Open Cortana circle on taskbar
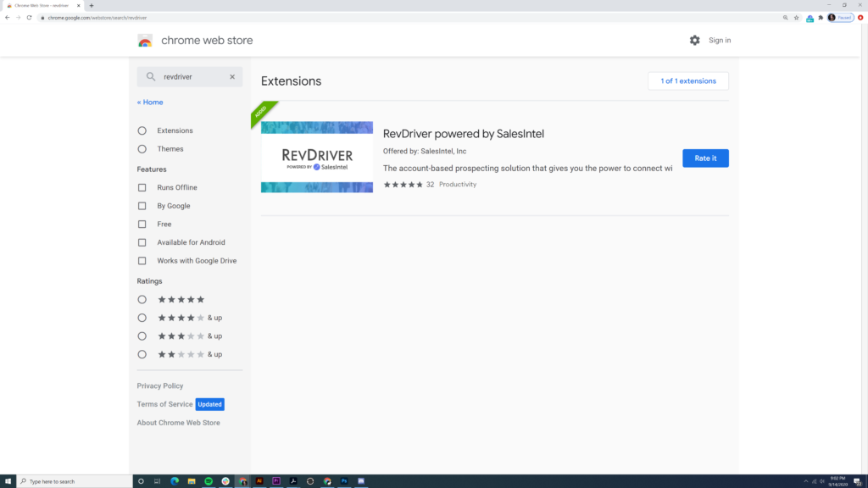868x488 pixels. [x=141, y=481]
